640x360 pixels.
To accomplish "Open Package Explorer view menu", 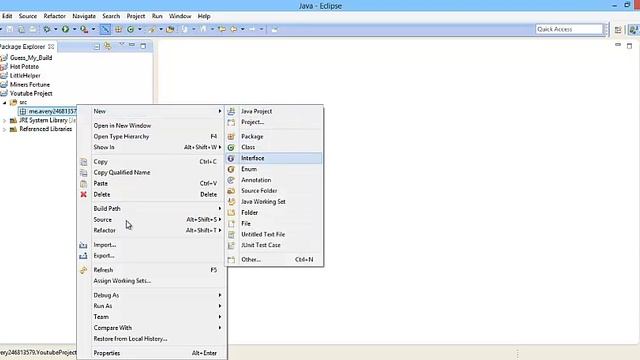I will click(x=121, y=45).
